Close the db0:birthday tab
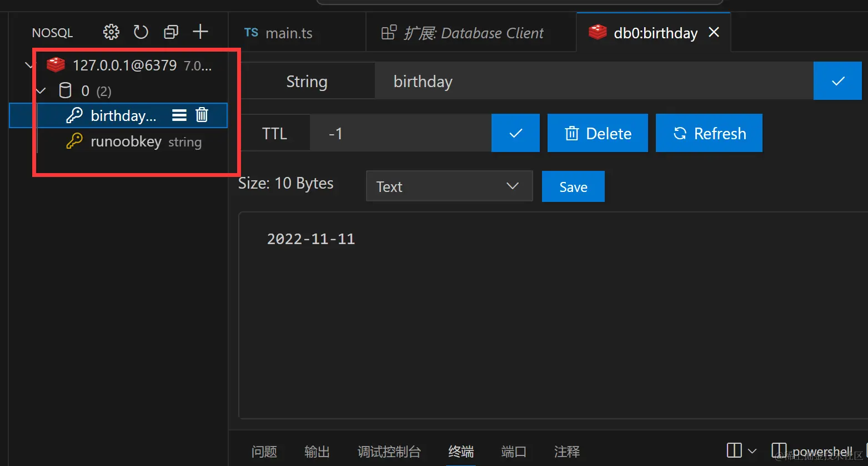The image size is (868, 466). (x=714, y=32)
